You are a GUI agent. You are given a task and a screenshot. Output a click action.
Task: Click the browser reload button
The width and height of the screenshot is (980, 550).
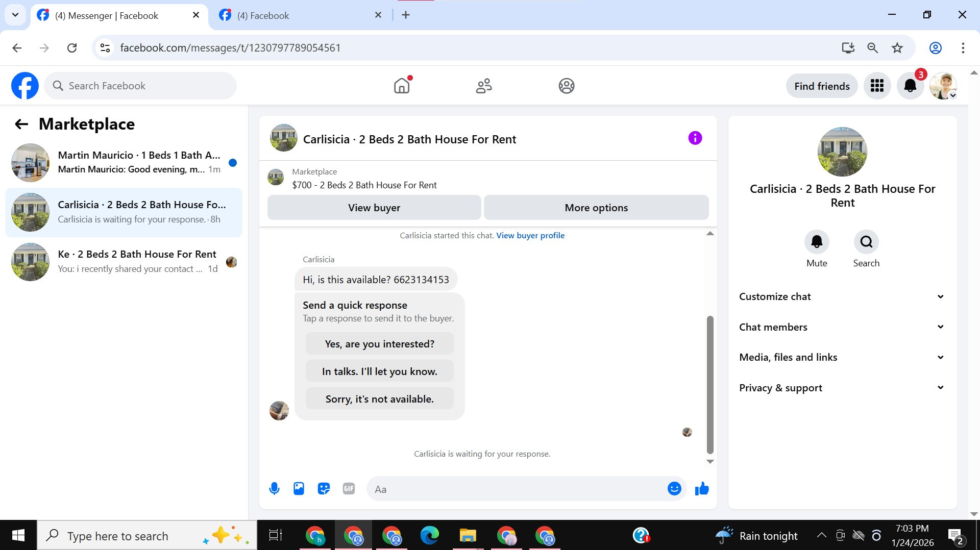coord(72,48)
